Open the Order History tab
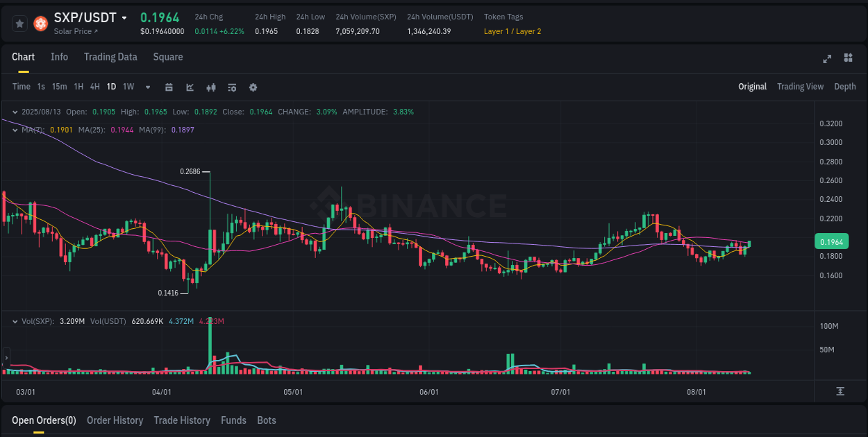Image resolution: width=868 pixels, height=437 pixels. (x=115, y=420)
